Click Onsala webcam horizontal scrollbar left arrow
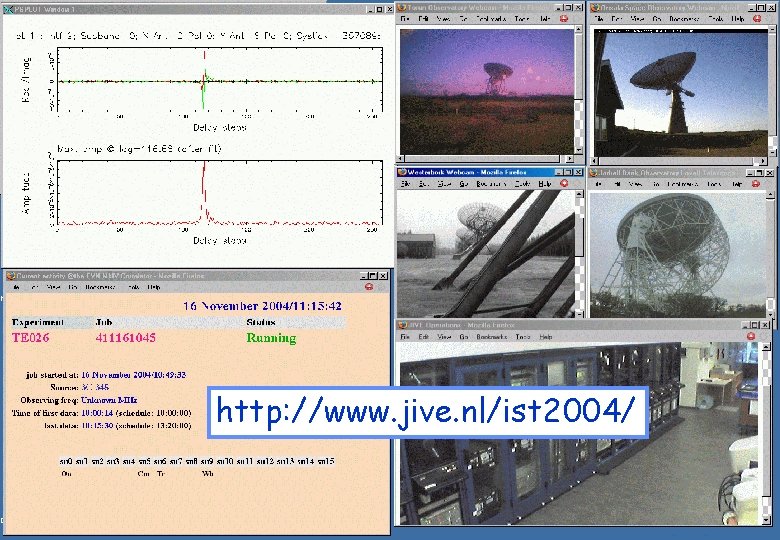The height and width of the screenshot is (540, 780). pyautogui.click(x=594, y=161)
